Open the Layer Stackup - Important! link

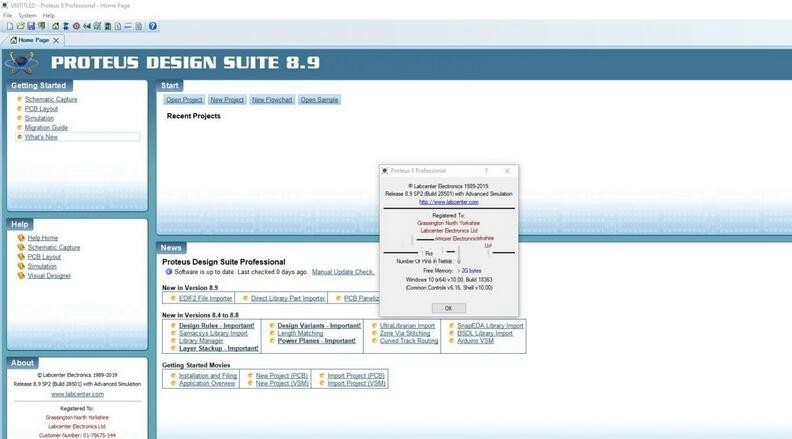[218, 349]
